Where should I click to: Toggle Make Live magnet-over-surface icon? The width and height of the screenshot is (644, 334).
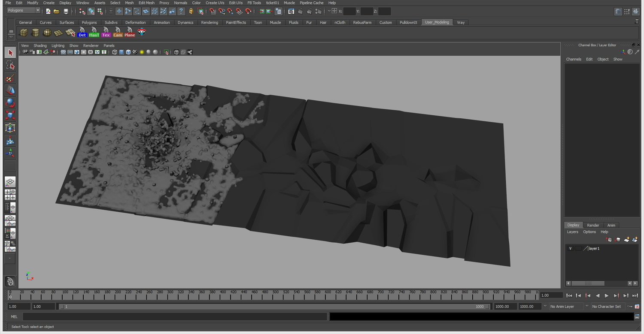click(248, 12)
